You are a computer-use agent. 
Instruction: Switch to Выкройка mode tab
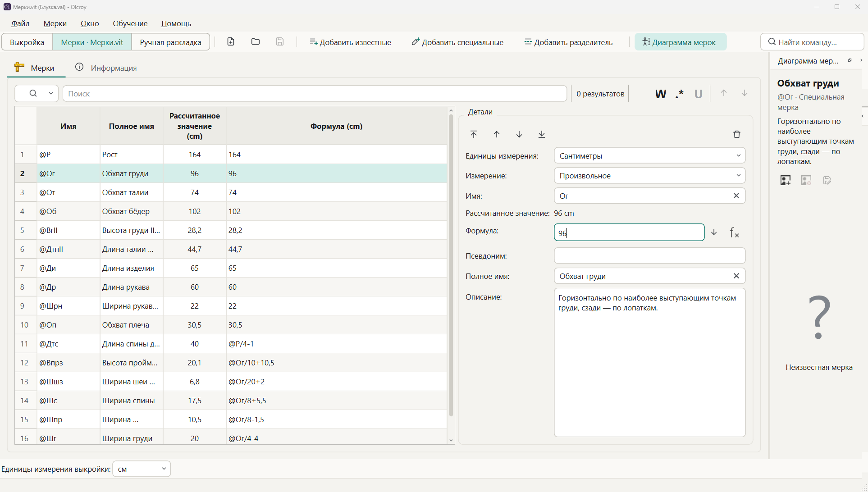click(x=27, y=42)
